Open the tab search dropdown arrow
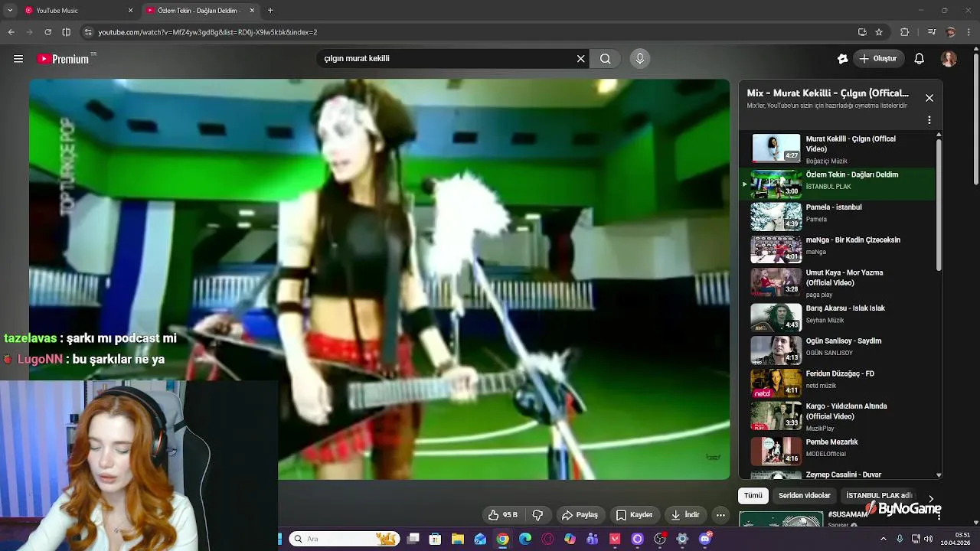 point(9,11)
